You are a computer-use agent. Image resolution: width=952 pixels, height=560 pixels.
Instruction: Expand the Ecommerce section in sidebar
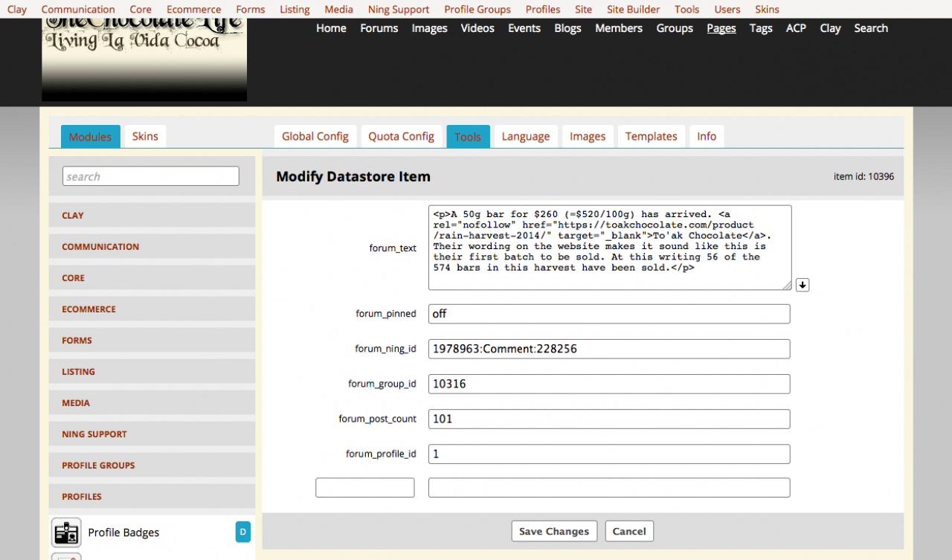(89, 309)
